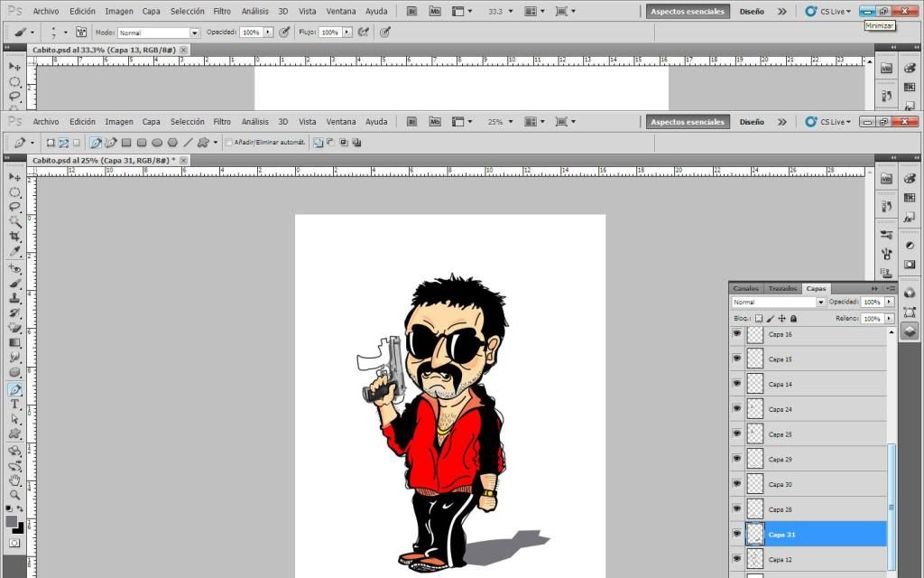The height and width of the screenshot is (578, 924).
Task: Open the Relleno slider arrow in Capas panel
Action: pos(889,319)
